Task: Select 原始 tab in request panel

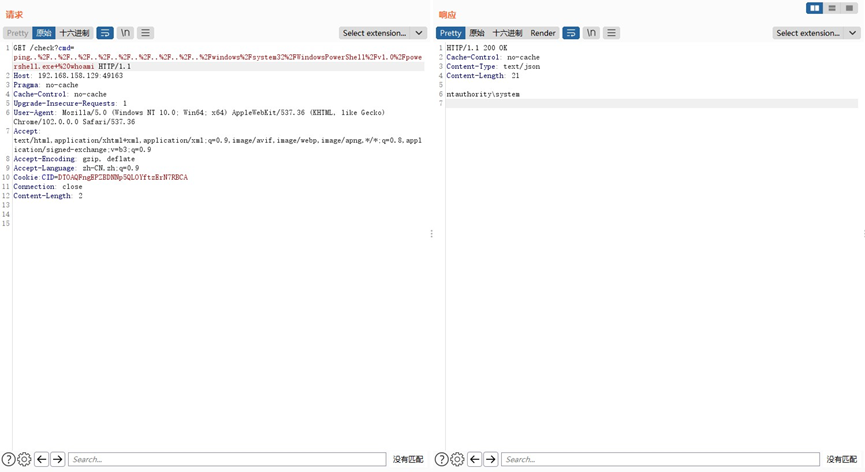Action: (x=44, y=33)
